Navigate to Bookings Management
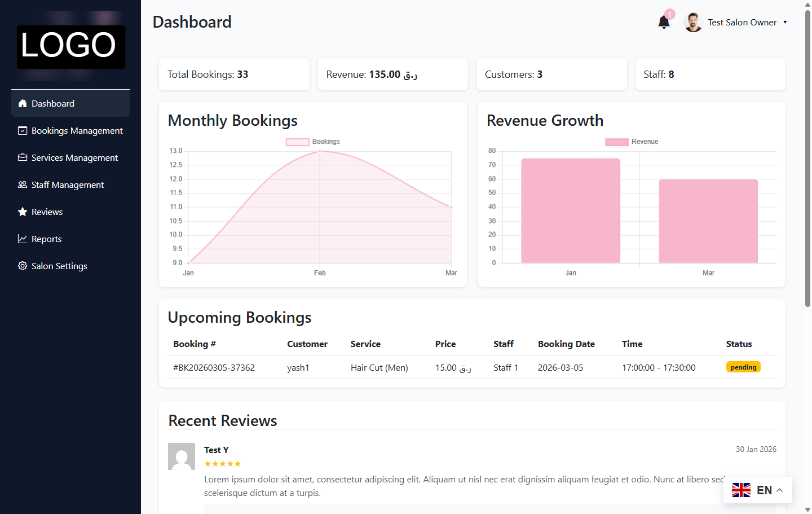This screenshot has width=812, height=514. pyautogui.click(x=76, y=130)
